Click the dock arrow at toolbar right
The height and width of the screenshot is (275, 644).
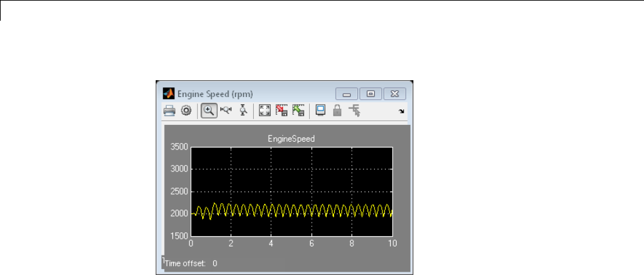point(401,111)
